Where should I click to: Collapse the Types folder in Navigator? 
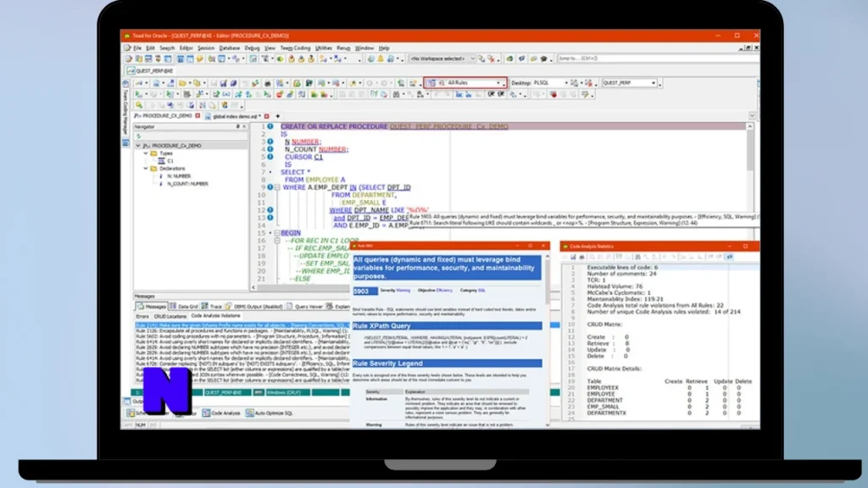click(x=146, y=153)
